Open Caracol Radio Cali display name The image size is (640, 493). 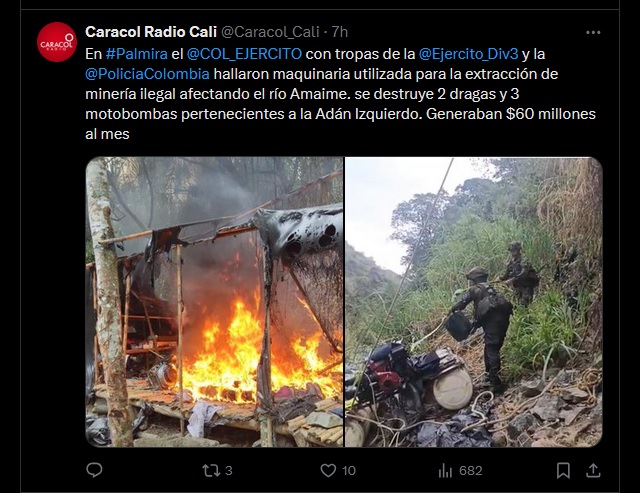pos(151,32)
